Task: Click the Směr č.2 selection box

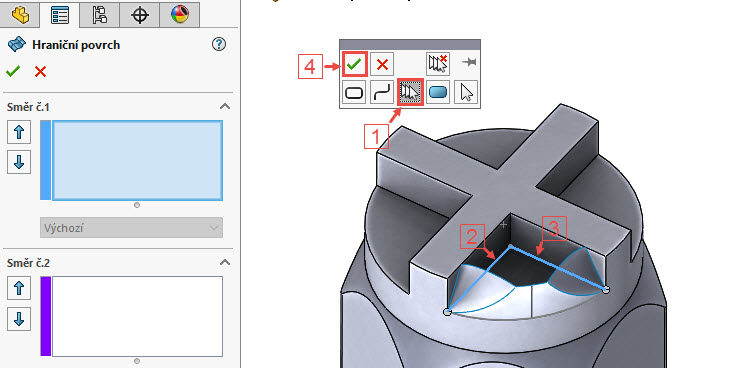Action: coord(137,316)
